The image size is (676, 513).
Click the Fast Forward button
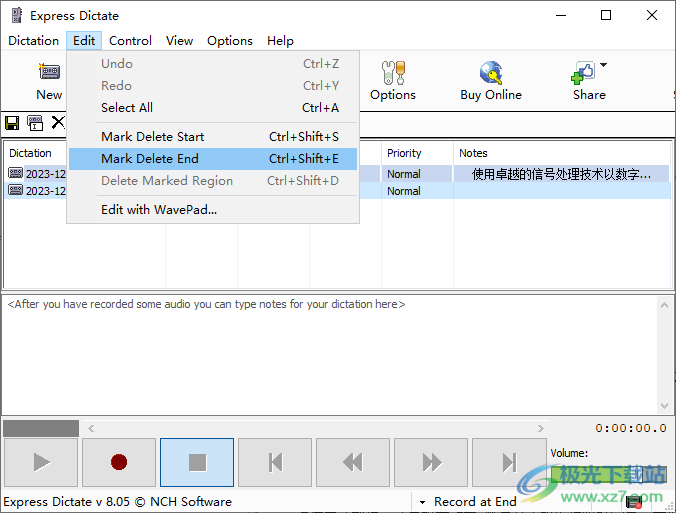[431, 462]
